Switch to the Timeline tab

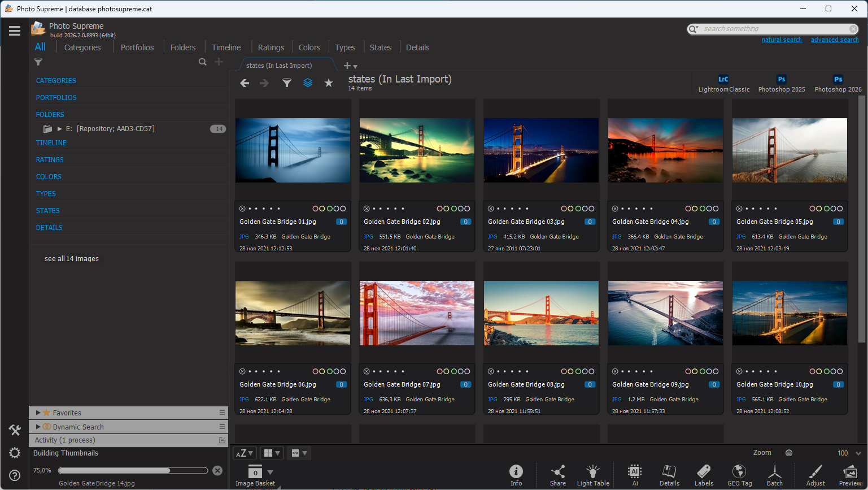[226, 47]
